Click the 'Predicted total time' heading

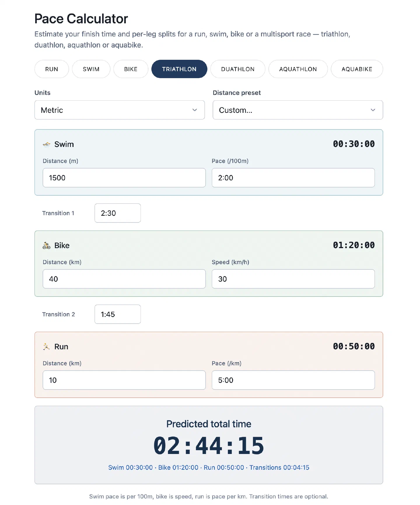tap(209, 424)
